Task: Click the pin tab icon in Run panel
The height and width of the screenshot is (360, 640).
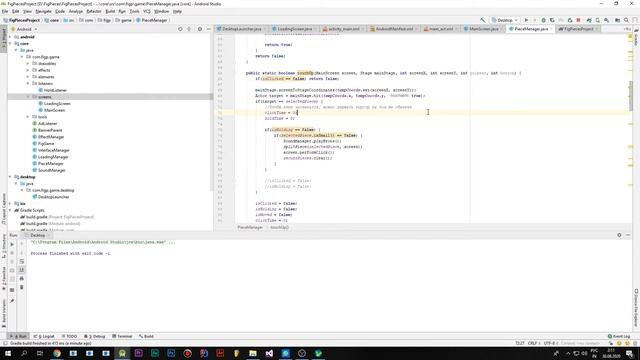Action: [12, 301]
